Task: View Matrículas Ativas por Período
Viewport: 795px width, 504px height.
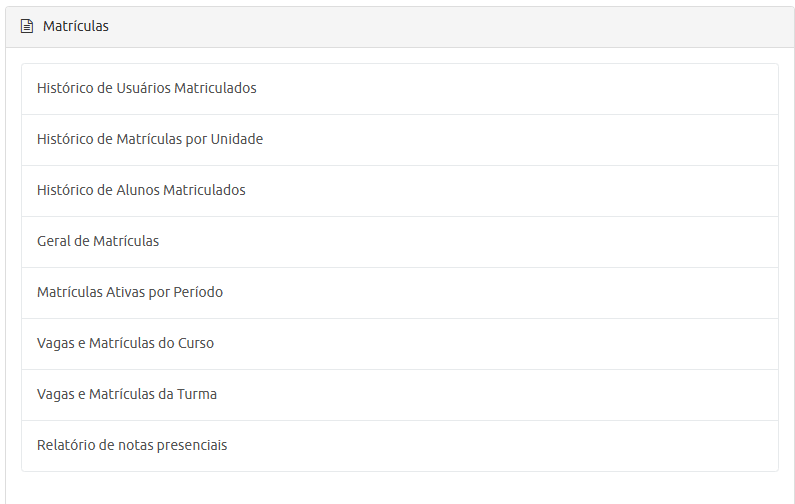Action: (x=130, y=293)
